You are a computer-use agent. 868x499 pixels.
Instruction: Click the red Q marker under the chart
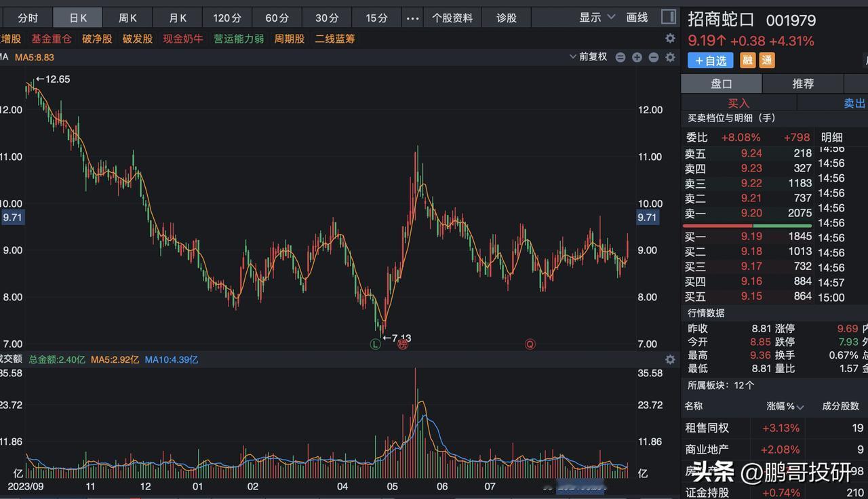pyautogui.click(x=530, y=344)
